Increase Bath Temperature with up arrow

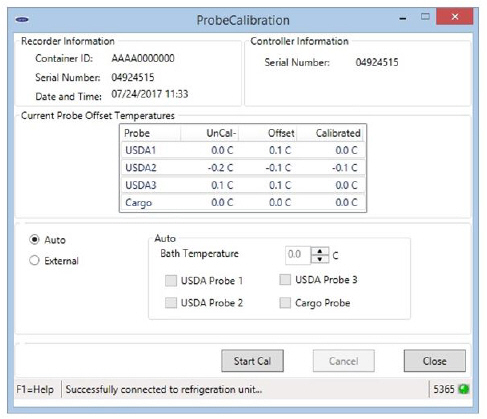[x=320, y=251]
